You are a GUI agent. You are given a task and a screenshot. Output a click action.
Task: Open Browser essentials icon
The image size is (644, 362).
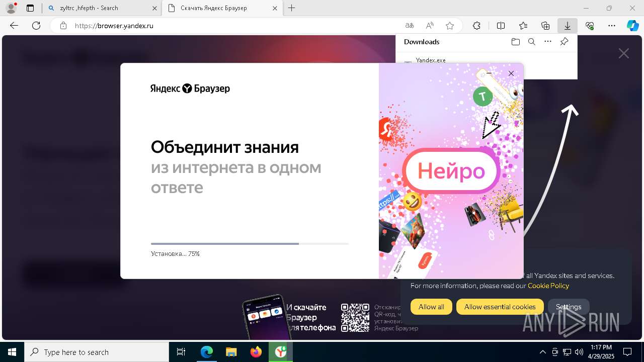pyautogui.click(x=590, y=26)
